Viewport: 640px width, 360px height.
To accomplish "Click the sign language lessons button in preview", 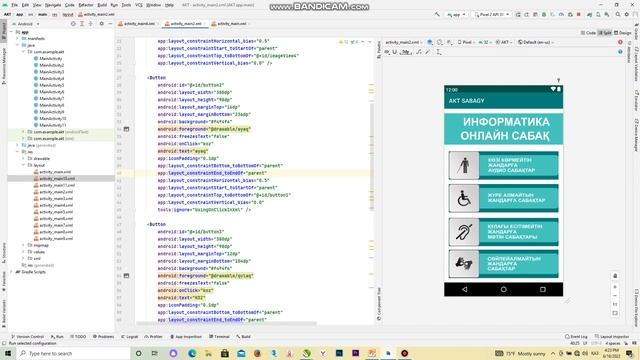I will 504,264.
